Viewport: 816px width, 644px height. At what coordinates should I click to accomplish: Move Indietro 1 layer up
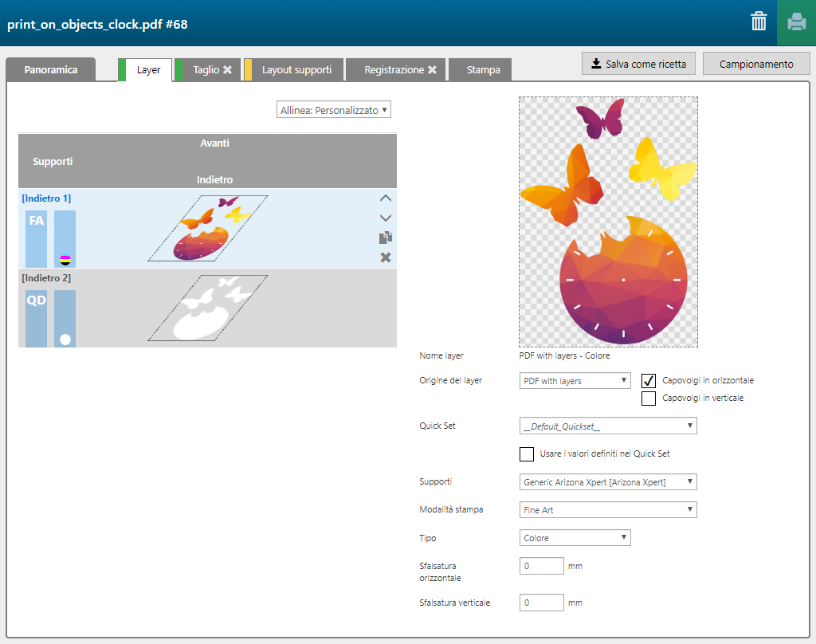385,198
